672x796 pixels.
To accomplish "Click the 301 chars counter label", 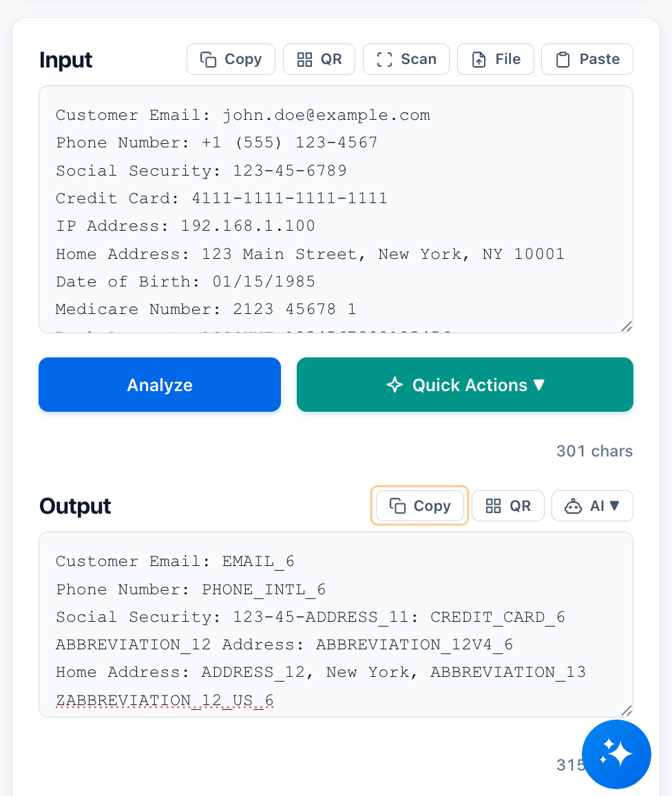I will click(x=594, y=451).
